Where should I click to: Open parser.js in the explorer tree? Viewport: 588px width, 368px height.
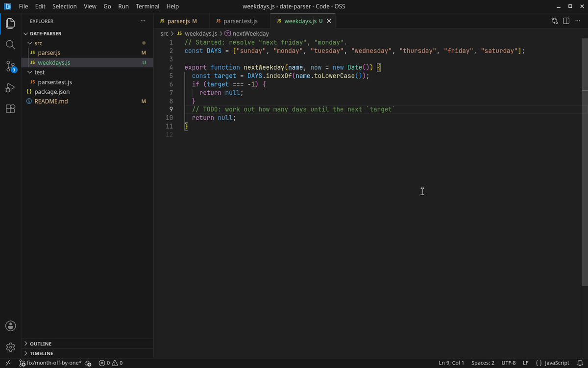(x=87, y=53)
